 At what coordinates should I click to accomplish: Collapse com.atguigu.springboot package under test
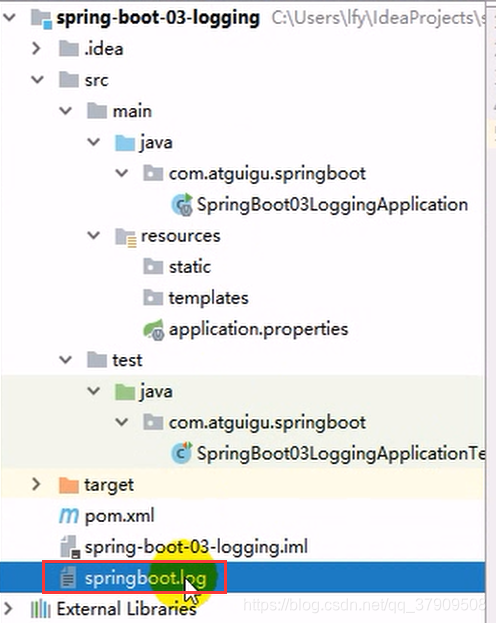coord(122,422)
